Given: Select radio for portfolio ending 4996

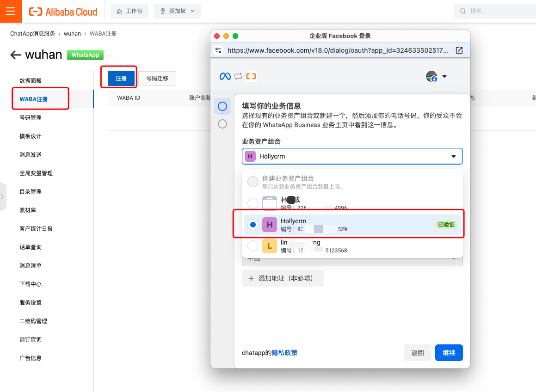Looking at the screenshot, I should pos(253,203).
